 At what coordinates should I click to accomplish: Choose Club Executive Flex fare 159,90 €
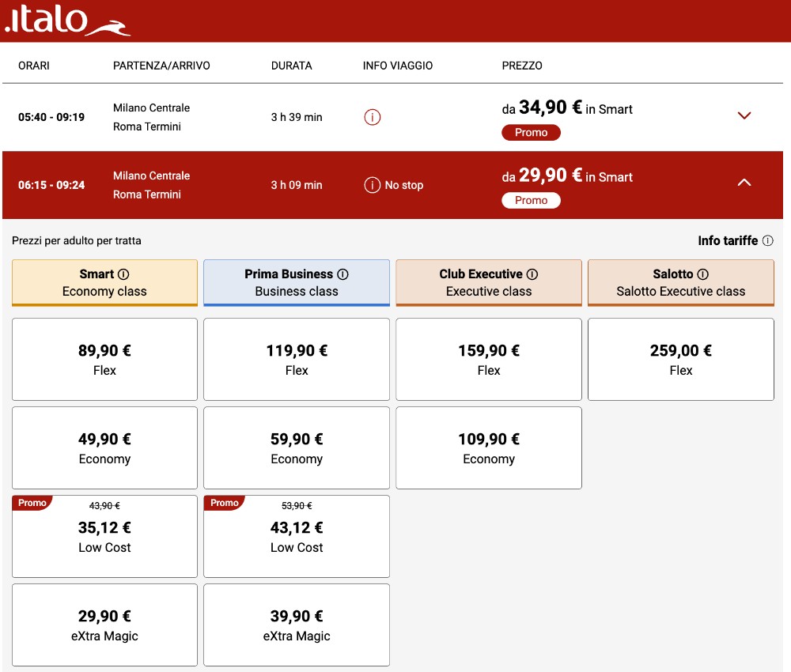[x=489, y=360]
